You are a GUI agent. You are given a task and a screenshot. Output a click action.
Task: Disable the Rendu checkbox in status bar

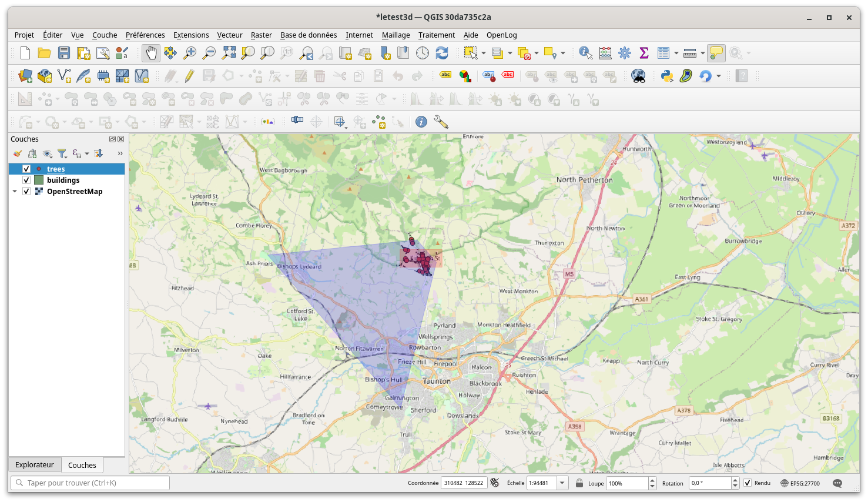(748, 483)
